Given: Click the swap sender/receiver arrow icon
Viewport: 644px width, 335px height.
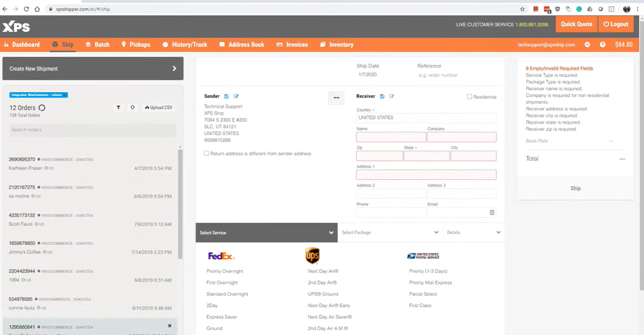Looking at the screenshot, I should tap(336, 97).
